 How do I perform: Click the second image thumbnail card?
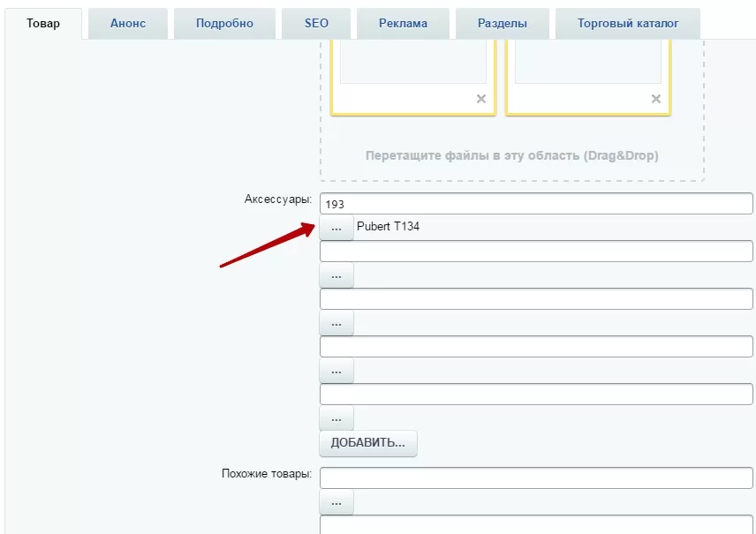pyautogui.click(x=588, y=77)
